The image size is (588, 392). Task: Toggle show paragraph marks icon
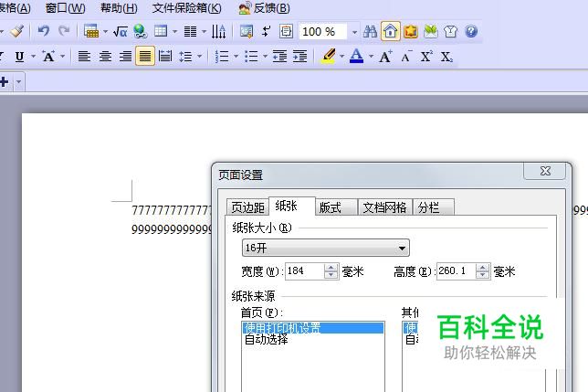coord(267,31)
